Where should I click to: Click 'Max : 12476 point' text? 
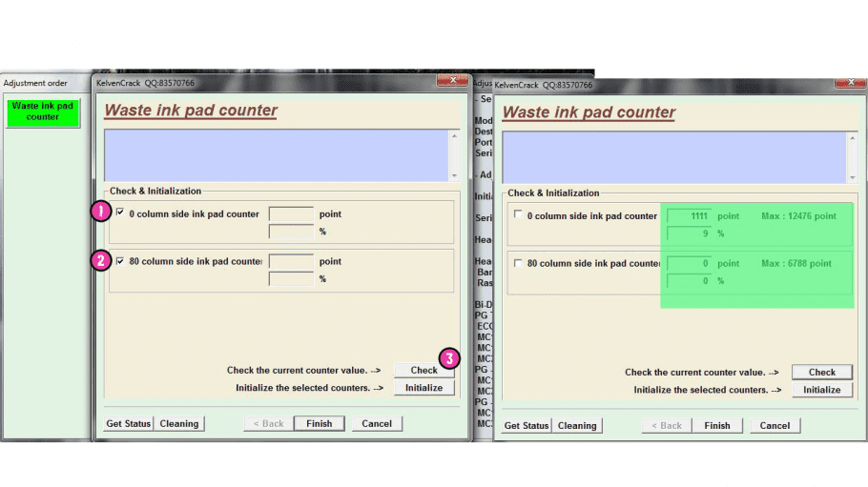click(798, 216)
